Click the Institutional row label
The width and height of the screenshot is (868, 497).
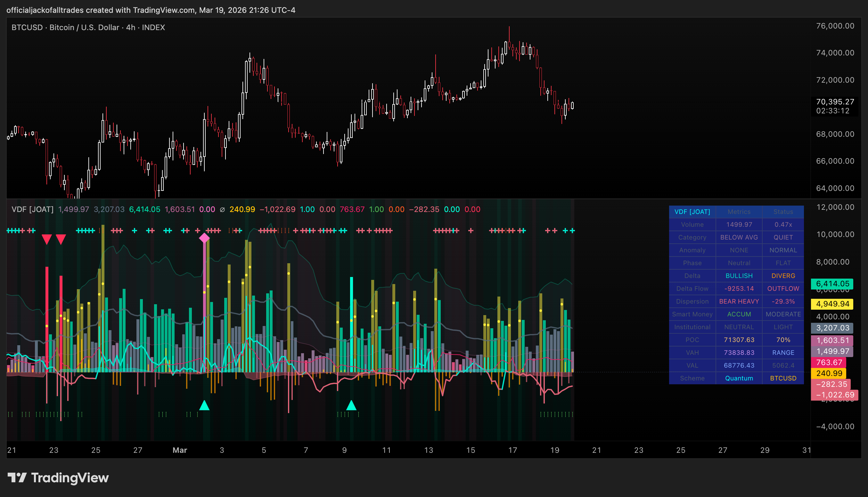point(692,327)
